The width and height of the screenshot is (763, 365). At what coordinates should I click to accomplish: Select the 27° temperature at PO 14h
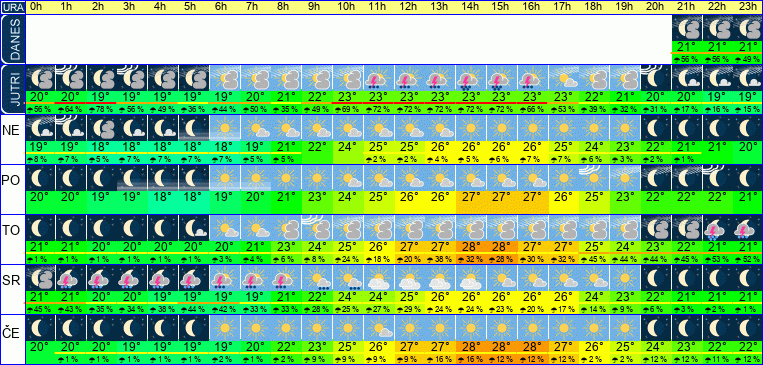tap(471, 197)
